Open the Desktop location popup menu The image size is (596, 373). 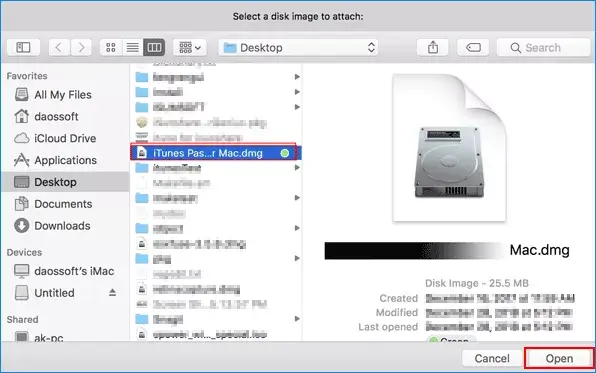pyautogui.click(x=298, y=48)
